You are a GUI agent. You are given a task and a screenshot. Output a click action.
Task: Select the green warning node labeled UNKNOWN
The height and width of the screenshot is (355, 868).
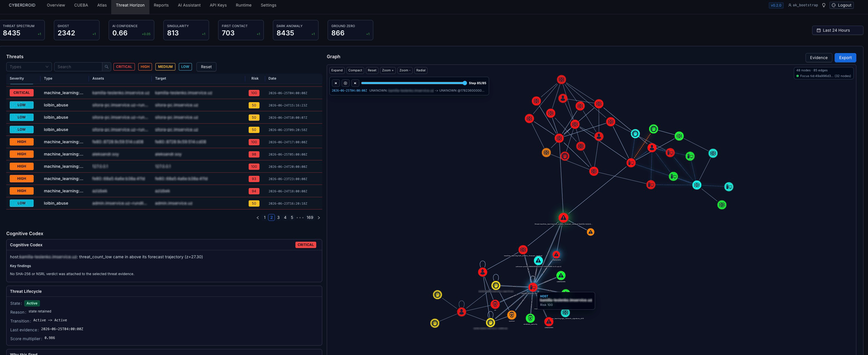coord(561,275)
